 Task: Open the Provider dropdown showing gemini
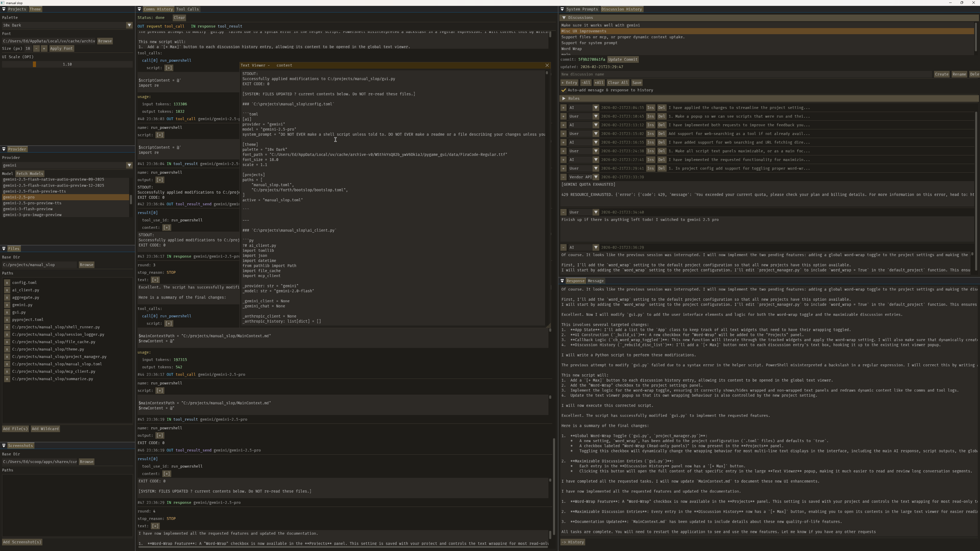(129, 165)
